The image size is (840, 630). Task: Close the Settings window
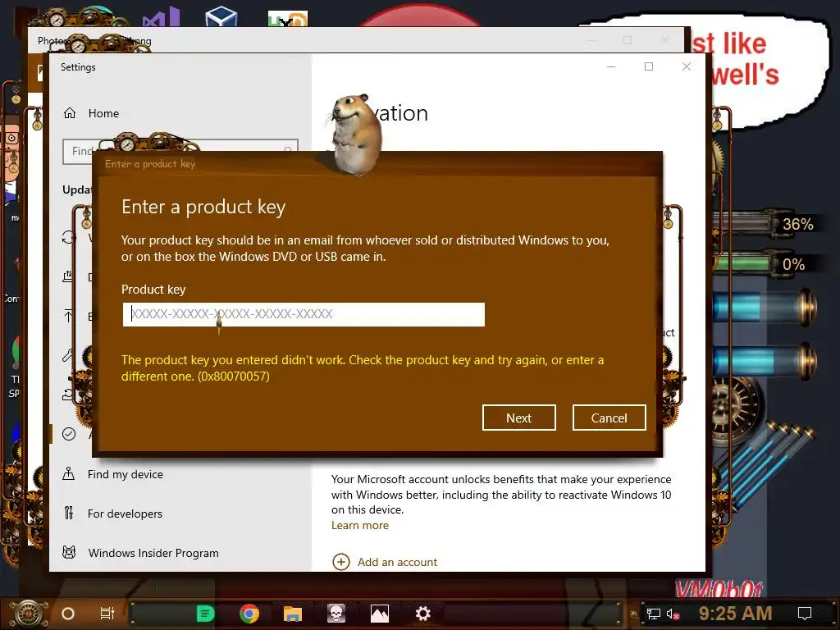(x=687, y=66)
